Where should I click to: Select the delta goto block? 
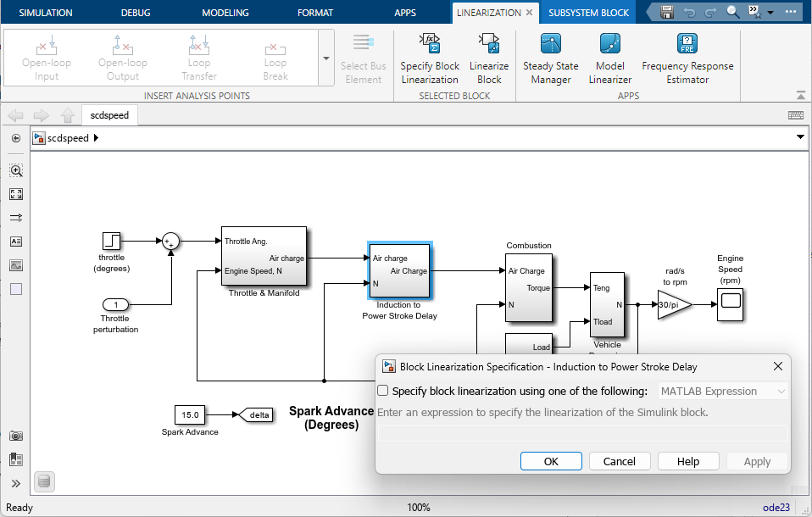[256, 414]
